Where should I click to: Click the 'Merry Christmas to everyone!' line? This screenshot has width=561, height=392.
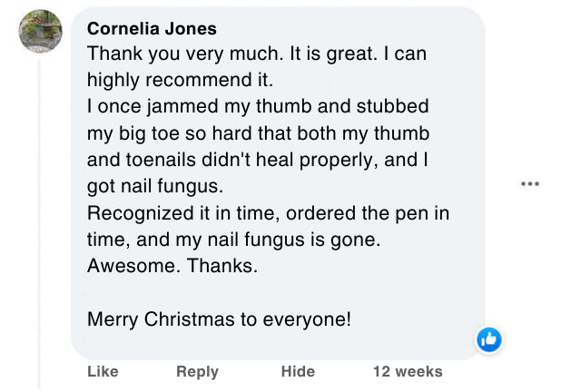pyautogui.click(x=219, y=319)
